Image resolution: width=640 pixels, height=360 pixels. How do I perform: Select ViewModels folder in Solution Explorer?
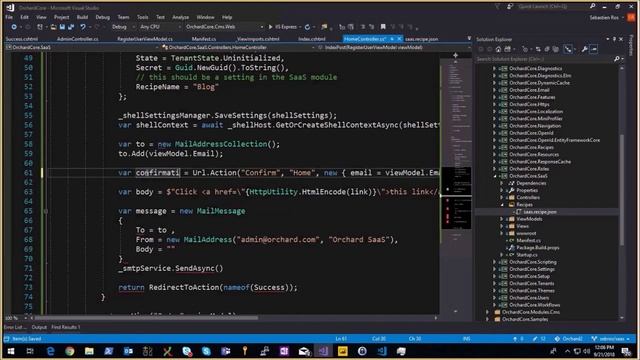pos(529,219)
